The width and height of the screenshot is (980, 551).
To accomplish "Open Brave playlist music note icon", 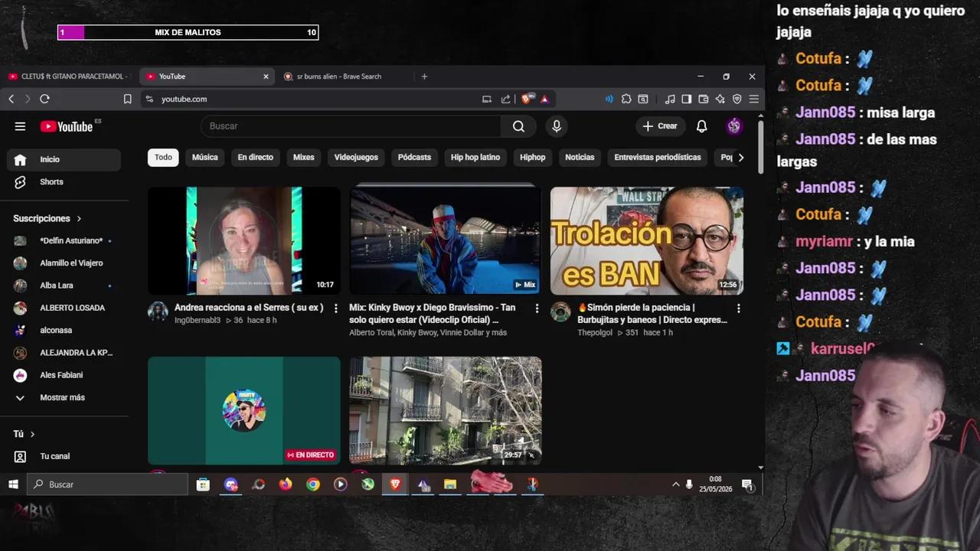I will click(x=670, y=99).
